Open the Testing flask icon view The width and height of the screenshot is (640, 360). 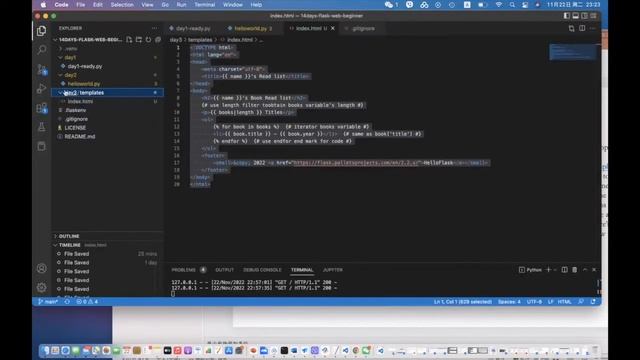[x=41, y=127]
